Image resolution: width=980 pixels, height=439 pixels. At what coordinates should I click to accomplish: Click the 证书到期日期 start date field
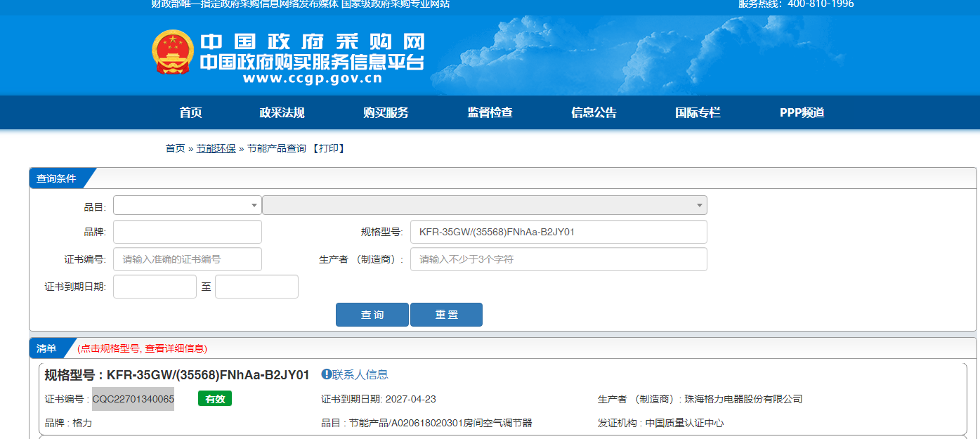tap(155, 287)
